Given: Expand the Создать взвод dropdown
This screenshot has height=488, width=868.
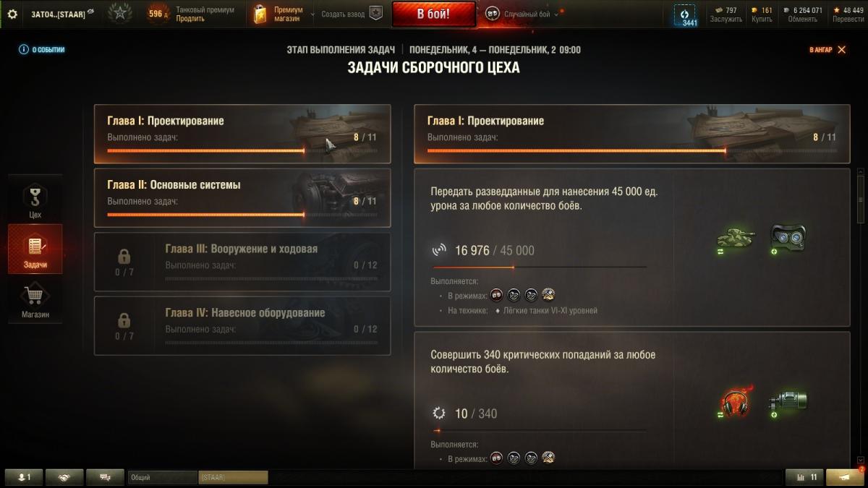Looking at the screenshot, I should (x=344, y=14).
